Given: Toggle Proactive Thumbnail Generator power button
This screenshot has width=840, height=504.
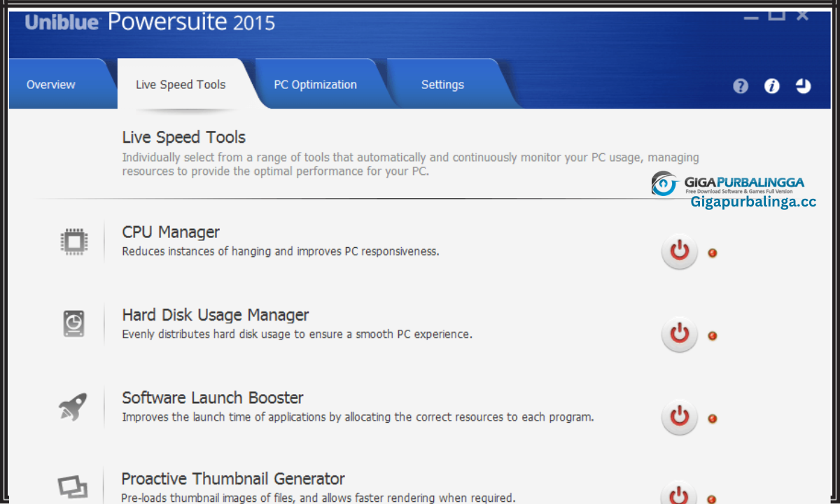Looking at the screenshot, I should coord(680,494).
